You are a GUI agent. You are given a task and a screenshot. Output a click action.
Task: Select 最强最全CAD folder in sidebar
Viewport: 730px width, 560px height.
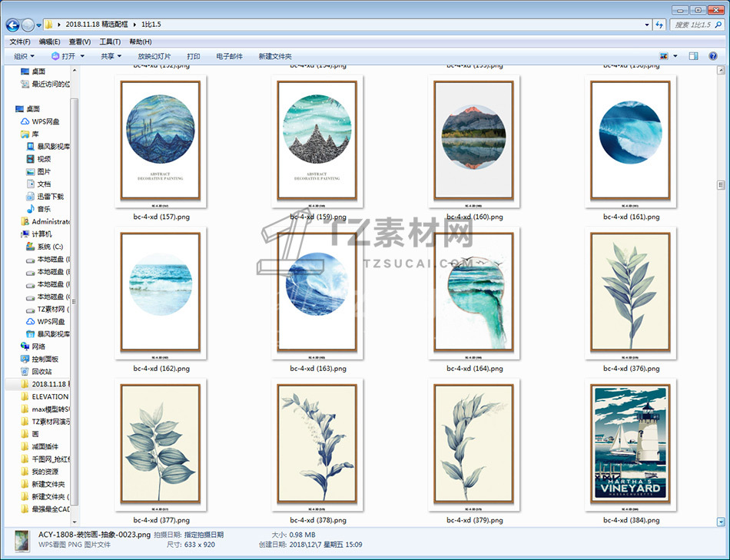coord(45,509)
